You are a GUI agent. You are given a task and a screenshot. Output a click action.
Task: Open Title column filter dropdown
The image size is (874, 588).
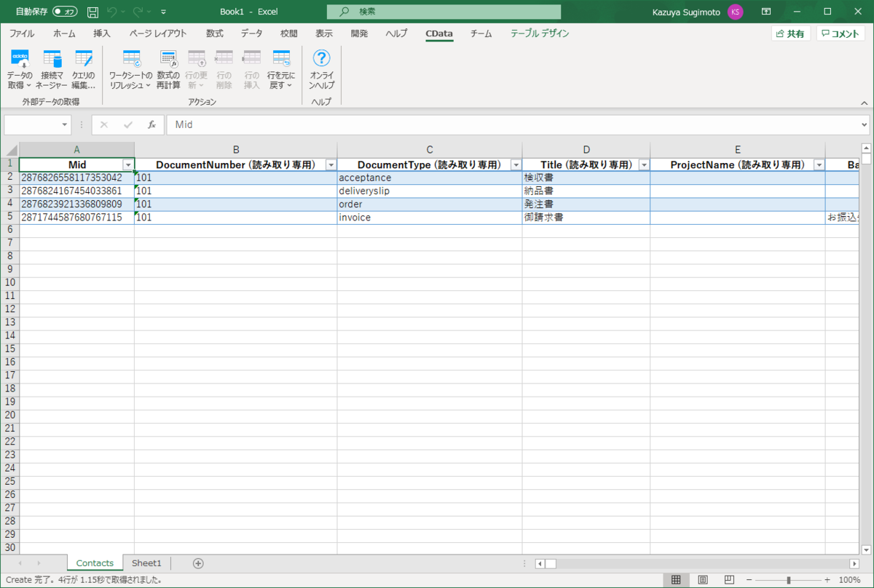[644, 165]
